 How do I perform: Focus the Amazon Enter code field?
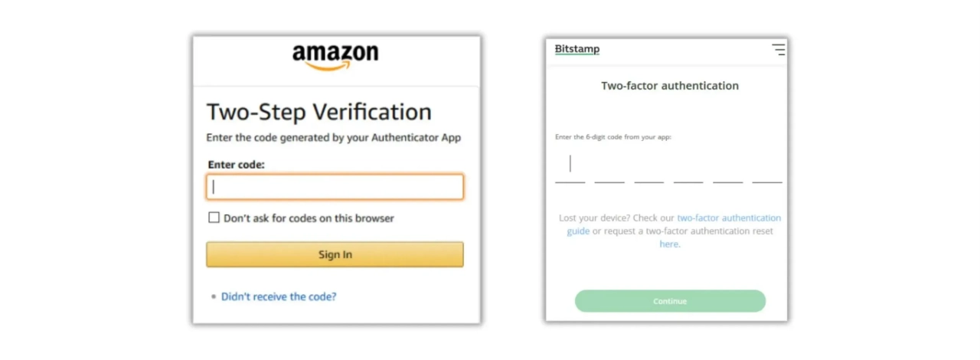335,187
